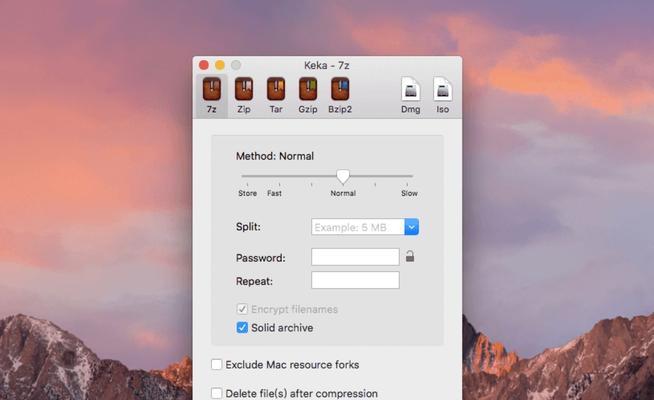Screen dimensions: 654x400
Task: Select the 7z format icon
Action: (211, 89)
